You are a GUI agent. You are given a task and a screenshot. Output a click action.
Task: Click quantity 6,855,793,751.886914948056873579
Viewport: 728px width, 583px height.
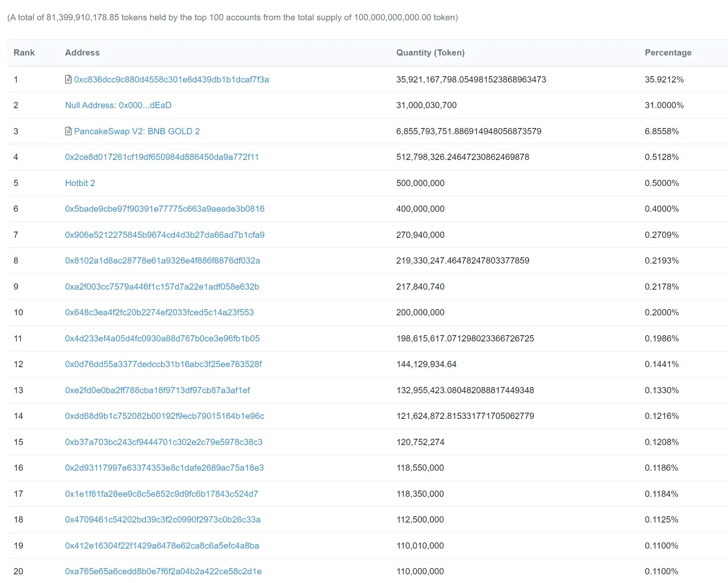point(468,131)
